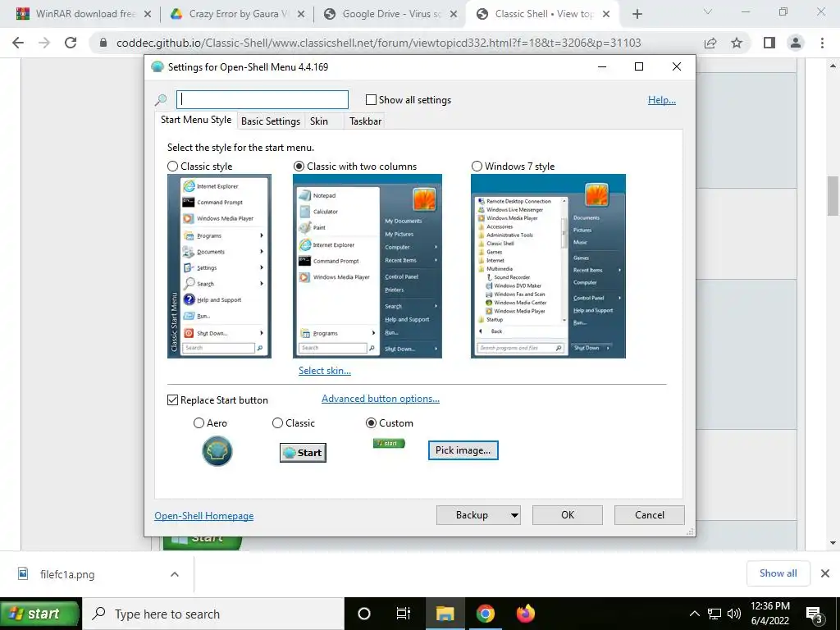Open Google Chrome from taskbar

[486, 614]
